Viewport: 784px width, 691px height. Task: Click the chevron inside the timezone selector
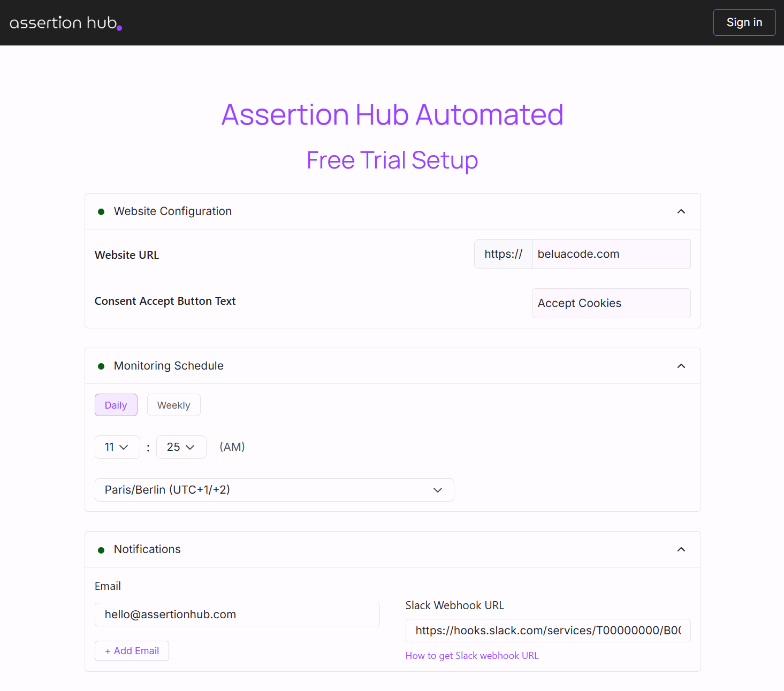point(437,490)
